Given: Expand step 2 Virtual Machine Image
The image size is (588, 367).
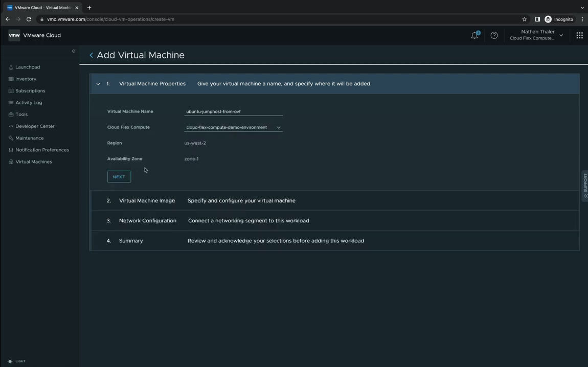Looking at the screenshot, I should (335, 200).
